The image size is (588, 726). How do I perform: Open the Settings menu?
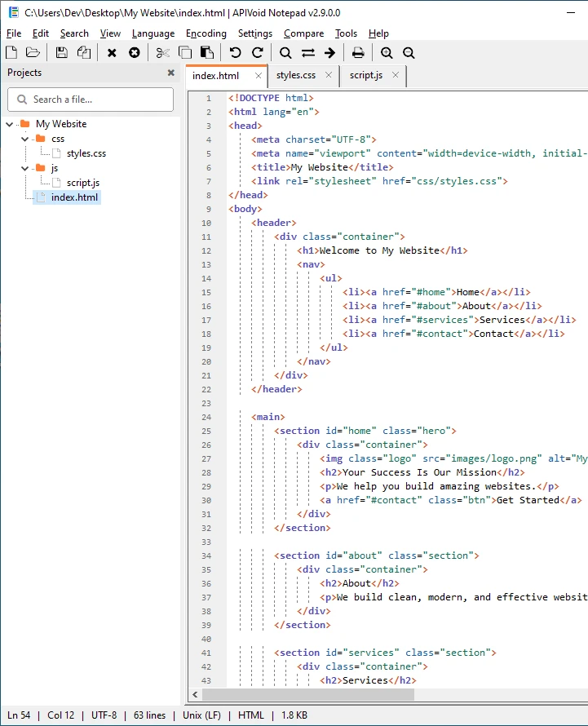click(255, 33)
